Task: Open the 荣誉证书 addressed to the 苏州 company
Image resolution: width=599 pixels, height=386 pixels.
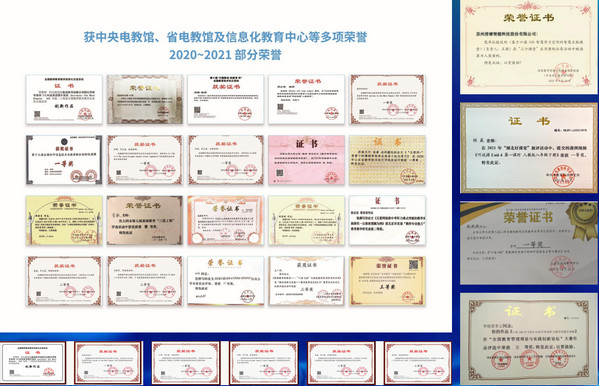Action: click(529, 47)
